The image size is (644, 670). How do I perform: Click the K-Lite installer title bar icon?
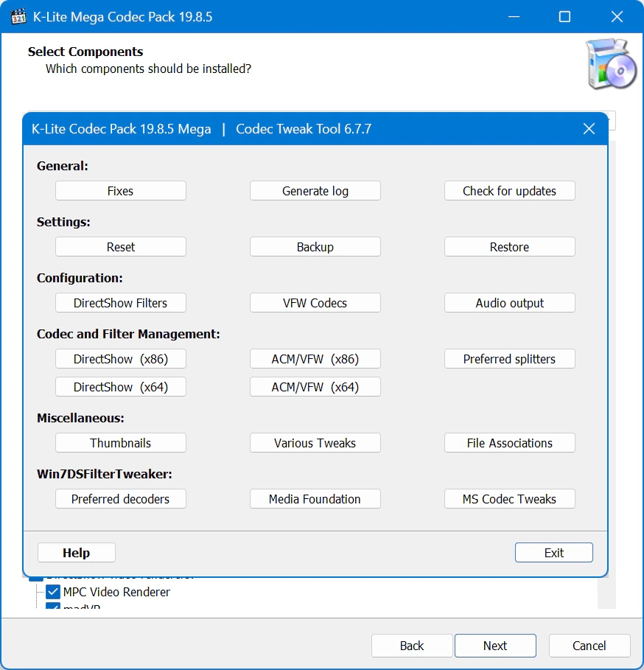18,17
